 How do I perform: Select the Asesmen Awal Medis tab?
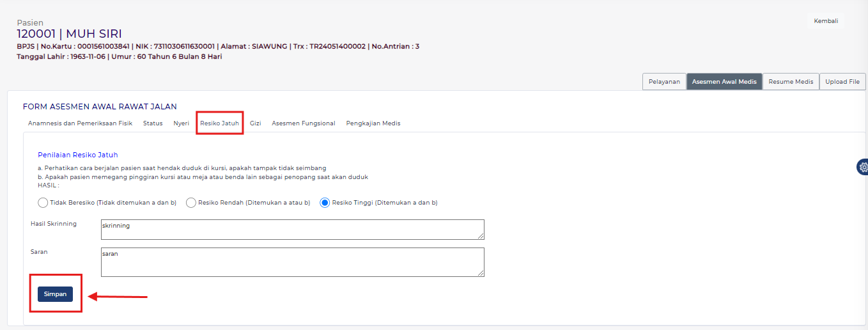(x=724, y=82)
